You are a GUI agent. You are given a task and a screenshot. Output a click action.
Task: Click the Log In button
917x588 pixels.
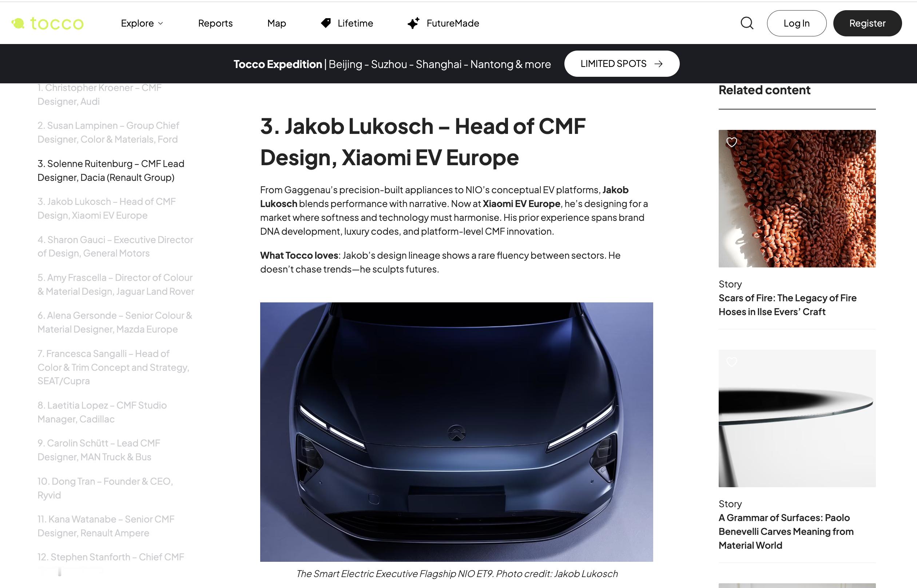[x=796, y=23]
